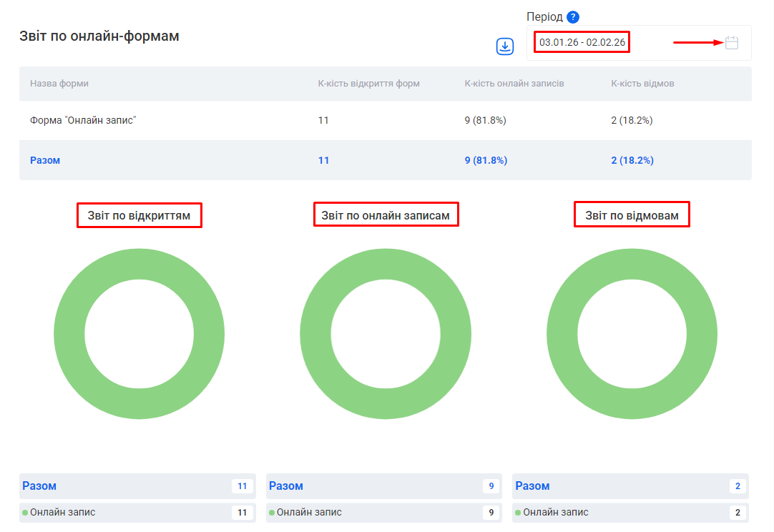The width and height of the screenshot is (774, 532).
Task: Click 'Онлайн запис' legend under online records
Action: pyautogui.click(x=309, y=513)
